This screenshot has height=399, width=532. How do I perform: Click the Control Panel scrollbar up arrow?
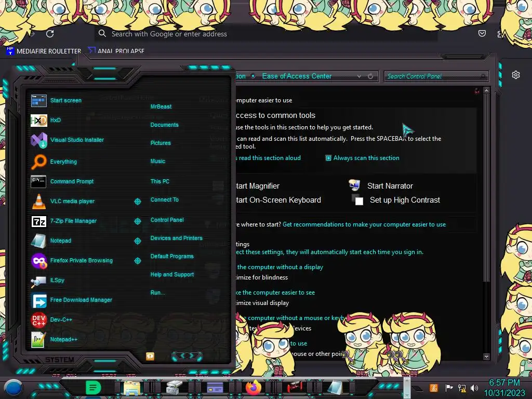486,90
